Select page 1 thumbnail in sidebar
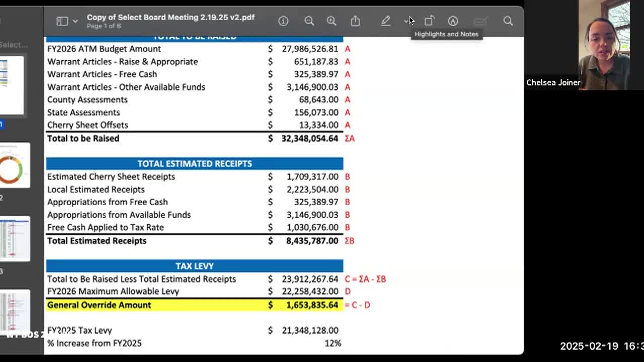 point(12,85)
